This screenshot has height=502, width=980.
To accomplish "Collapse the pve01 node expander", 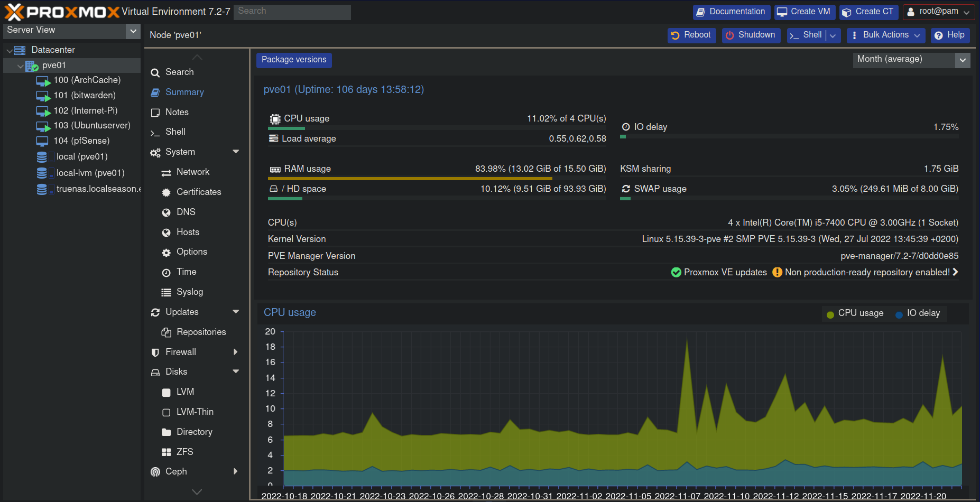I will (21, 66).
